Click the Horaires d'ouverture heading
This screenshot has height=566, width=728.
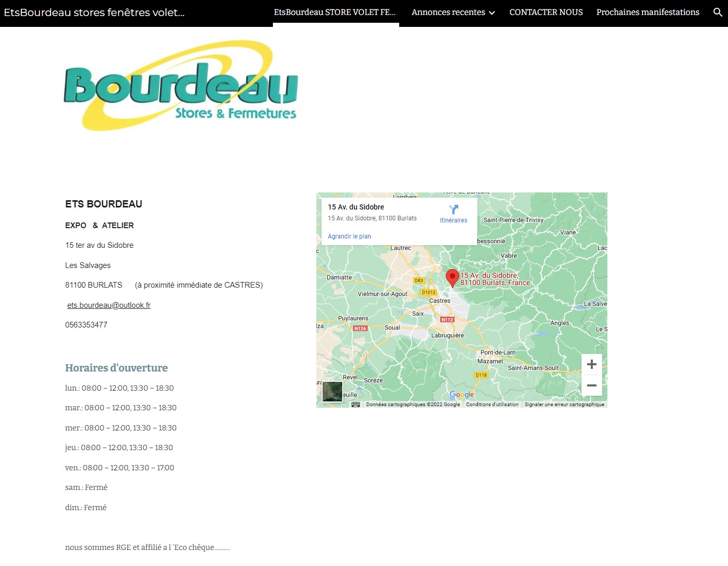coord(117,368)
